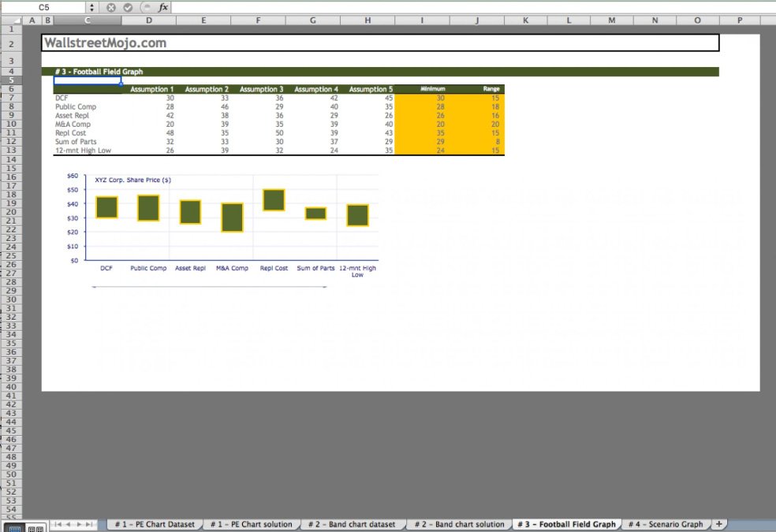Viewport: 776px width, 532px height.
Task: Click the confirm entry checkmark icon
Action: (x=128, y=7)
